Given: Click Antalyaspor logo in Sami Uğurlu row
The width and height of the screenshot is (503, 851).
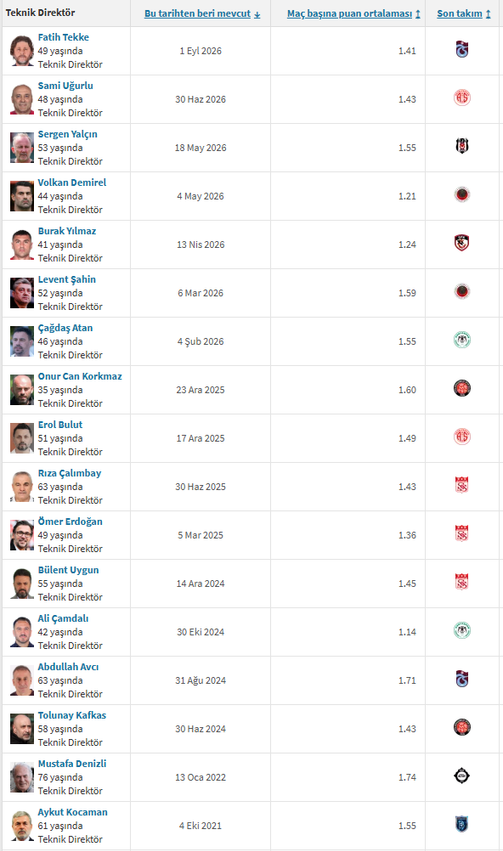Looking at the screenshot, I should pyautogui.click(x=462, y=99).
